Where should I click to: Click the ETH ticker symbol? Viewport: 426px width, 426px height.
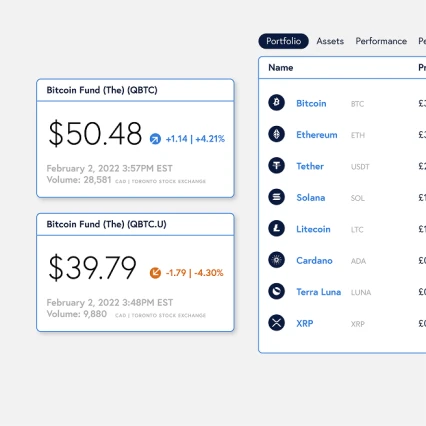click(x=358, y=135)
